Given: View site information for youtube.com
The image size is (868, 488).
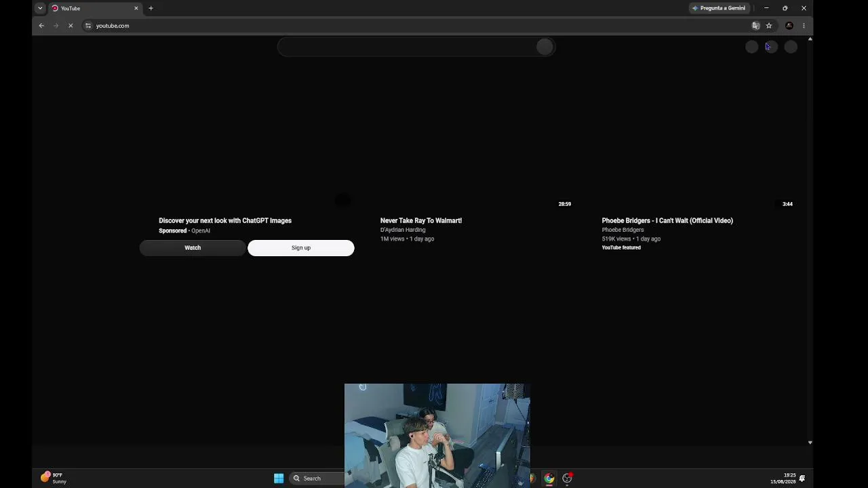Looking at the screenshot, I should point(88,26).
